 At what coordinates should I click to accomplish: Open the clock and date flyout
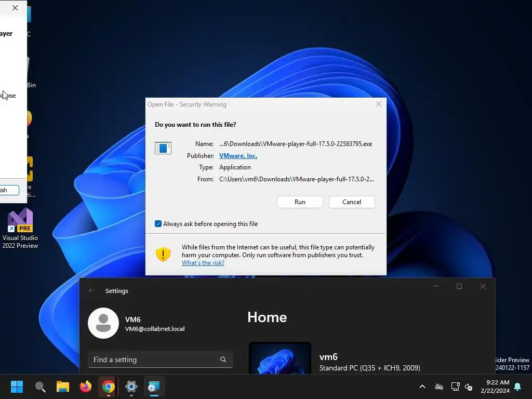(495, 387)
